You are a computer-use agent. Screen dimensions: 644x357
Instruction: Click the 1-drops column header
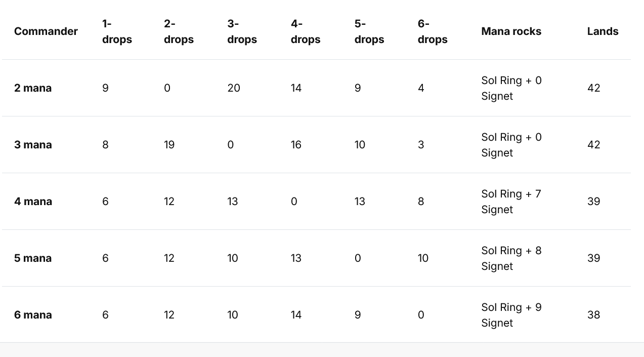pos(117,31)
